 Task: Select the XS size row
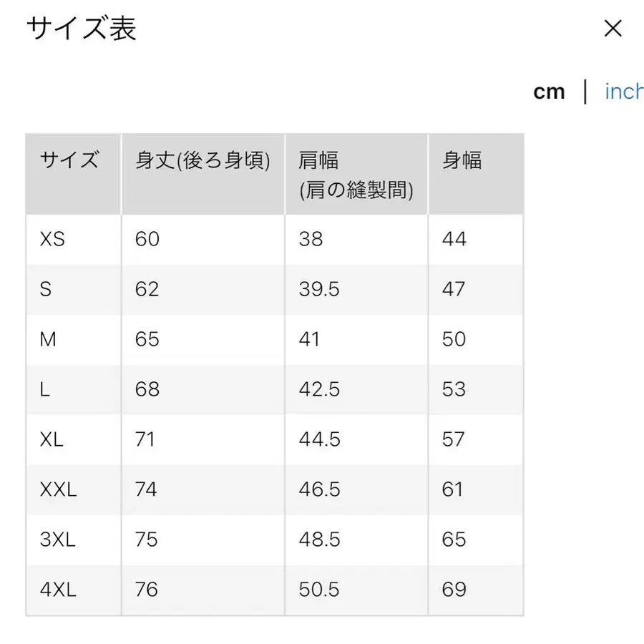click(x=51, y=240)
